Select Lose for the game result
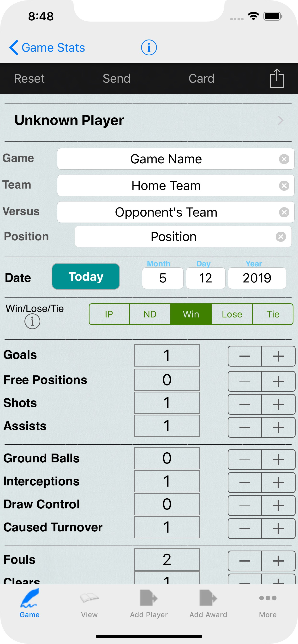The width and height of the screenshot is (298, 644). click(x=232, y=314)
